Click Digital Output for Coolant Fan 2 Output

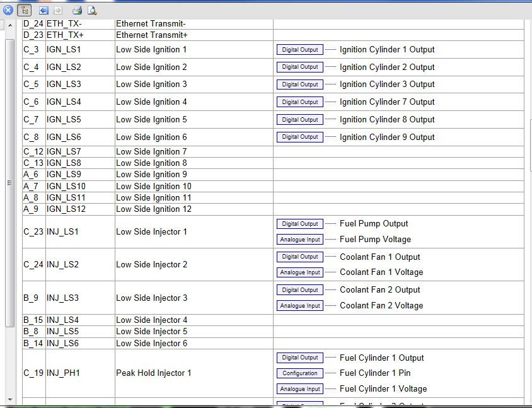click(x=299, y=290)
